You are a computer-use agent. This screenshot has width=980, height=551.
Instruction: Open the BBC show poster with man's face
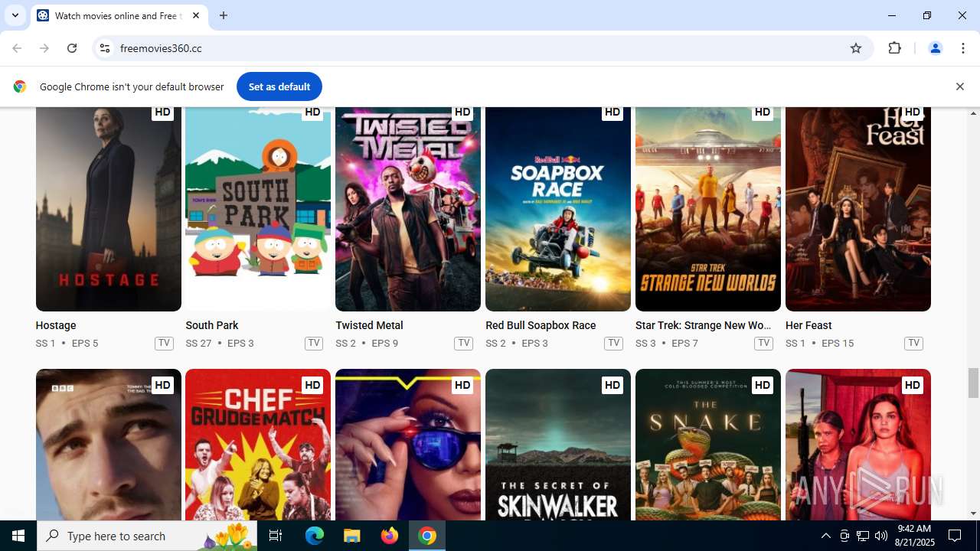tap(109, 445)
